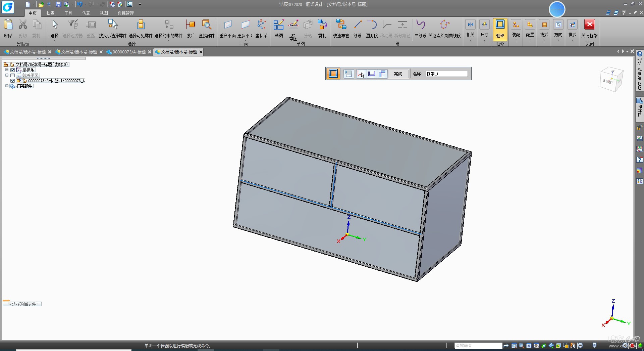Screen dimensions: 644x351
Task: Switch to the 检查 ribbon tab
Action: [50, 13]
